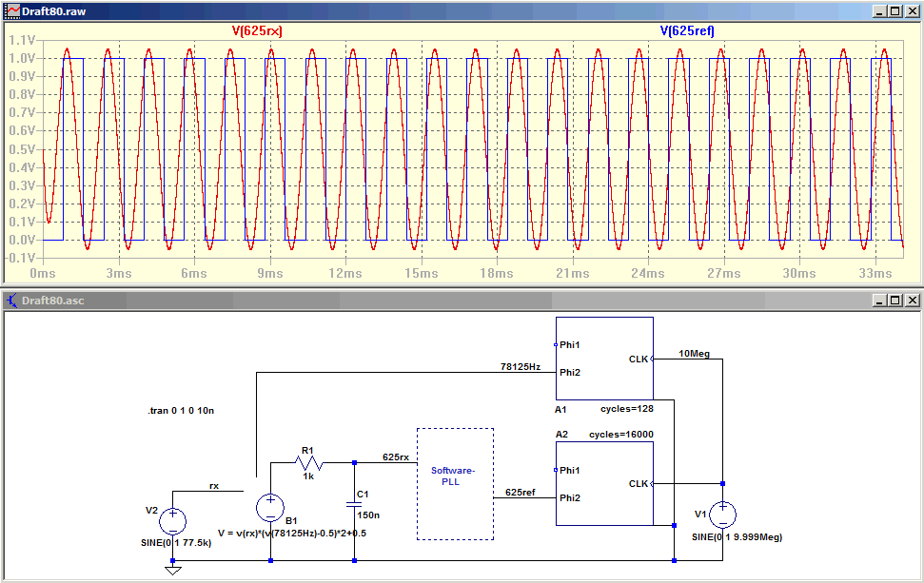Maximize the Draft80.asc schematic window

895,301
